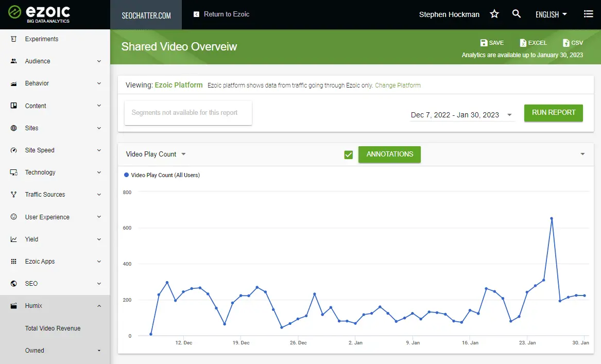Click the Change Platform link
The width and height of the screenshot is (601, 364).
pyautogui.click(x=398, y=85)
